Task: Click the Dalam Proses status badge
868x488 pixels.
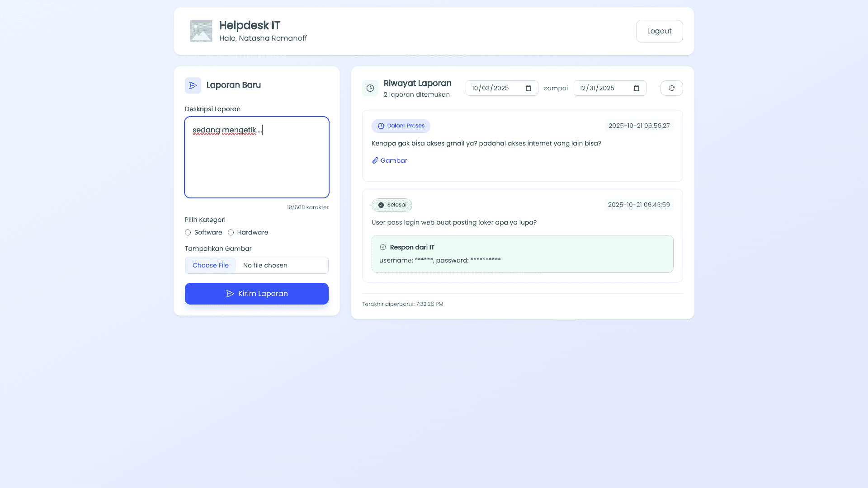Action: pyautogui.click(x=401, y=126)
